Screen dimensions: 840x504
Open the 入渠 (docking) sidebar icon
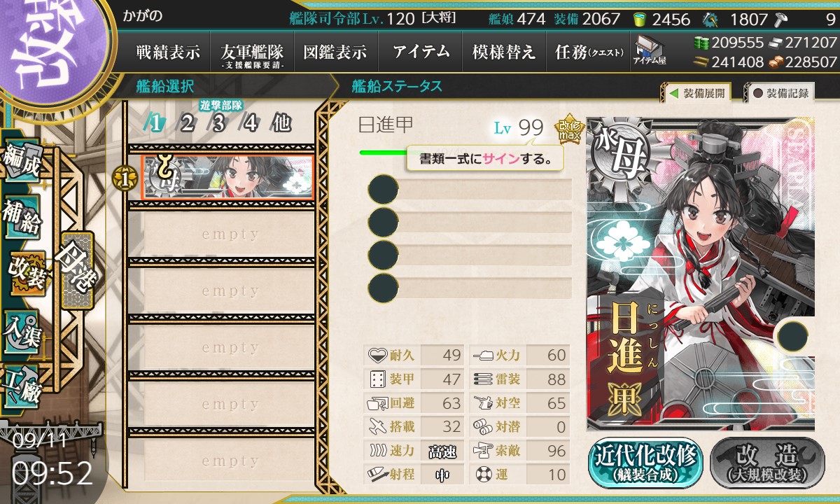21,330
